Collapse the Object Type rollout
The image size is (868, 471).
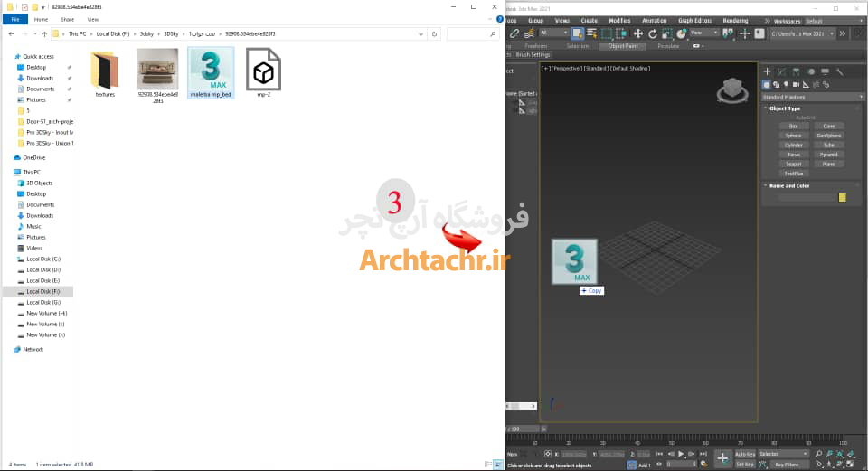(x=785, y=108)
